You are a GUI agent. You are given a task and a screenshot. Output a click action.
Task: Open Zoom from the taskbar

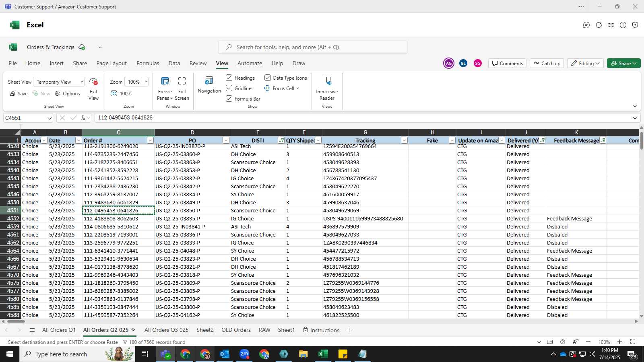(x=244, y=354)
